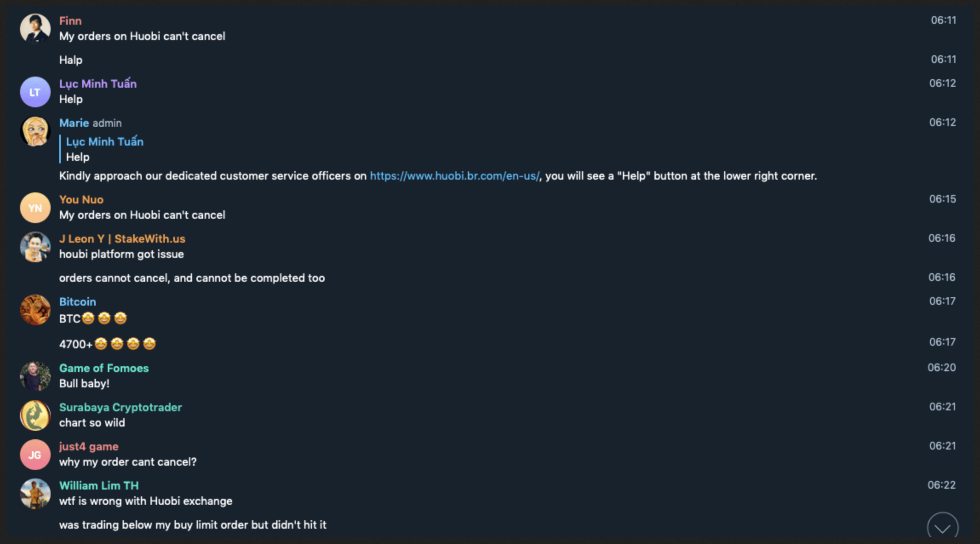This screenshot has height=544, width=980.
Task: Click the "4700+" emoji message
Action: click(107, 344)
